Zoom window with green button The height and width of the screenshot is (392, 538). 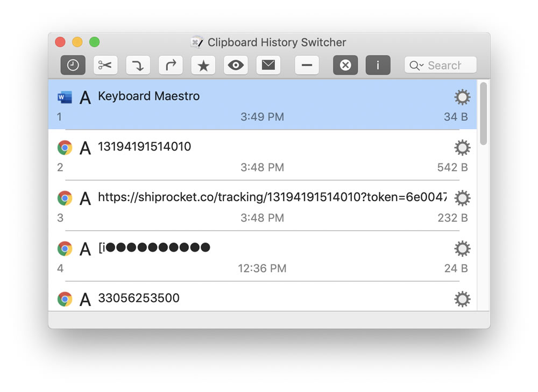tap(95, 42)
